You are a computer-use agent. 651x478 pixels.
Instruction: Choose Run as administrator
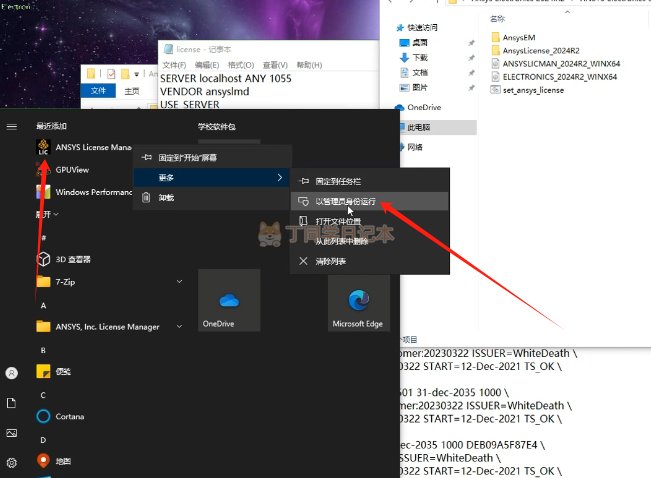pyautogui.click(x=370, y=201)
